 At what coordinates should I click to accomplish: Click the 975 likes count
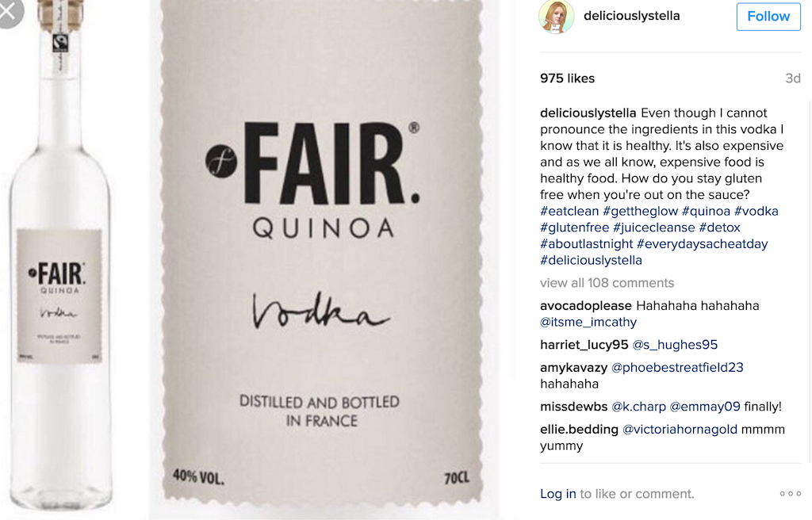pos(567,78)
